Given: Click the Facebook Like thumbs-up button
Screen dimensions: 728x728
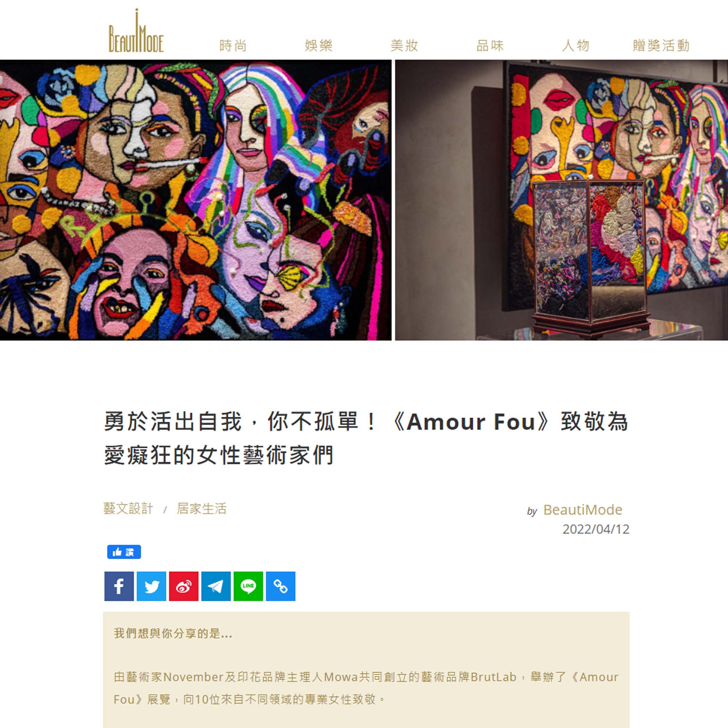Looking at the screenshot, I should tap(124, 552).
